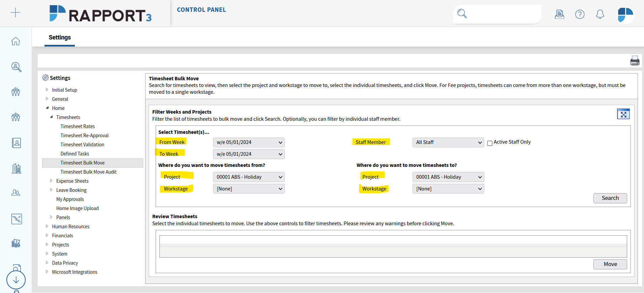Open the move-from Workstage dropdown

coord(249,189)
